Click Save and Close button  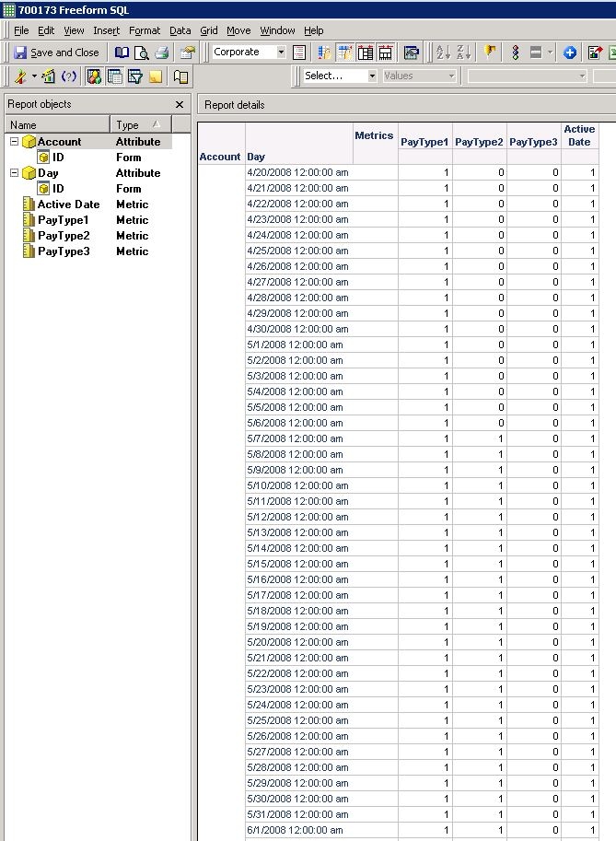coord(57,53)
